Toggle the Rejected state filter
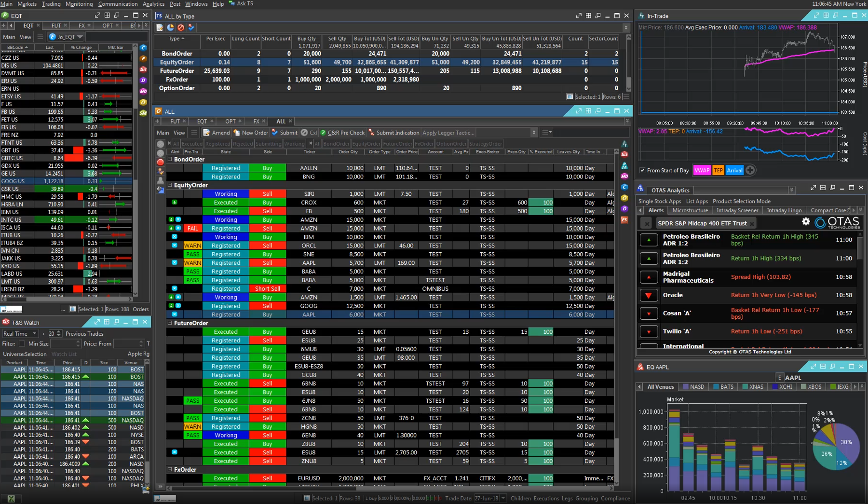868x504 pixels. point(243,144)
